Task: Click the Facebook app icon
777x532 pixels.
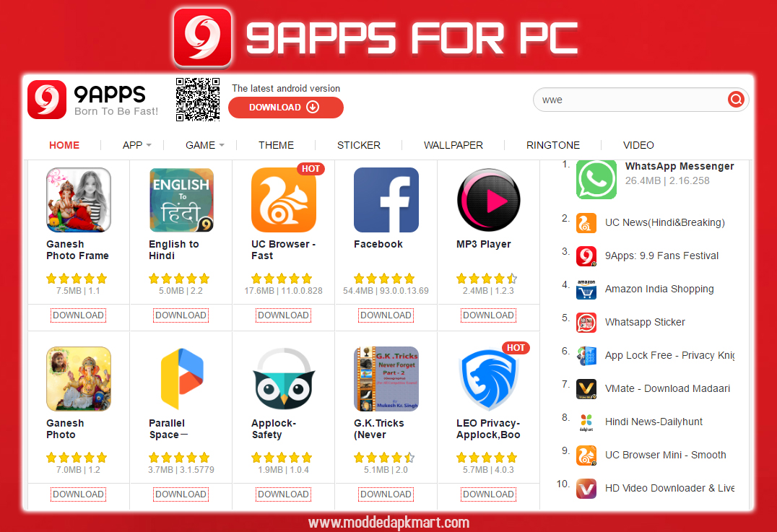Action: [386, 200]
